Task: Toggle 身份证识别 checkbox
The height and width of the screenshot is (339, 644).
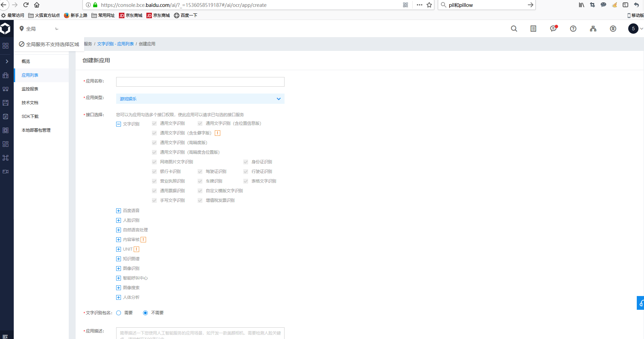Action: [x=246, y=162]
